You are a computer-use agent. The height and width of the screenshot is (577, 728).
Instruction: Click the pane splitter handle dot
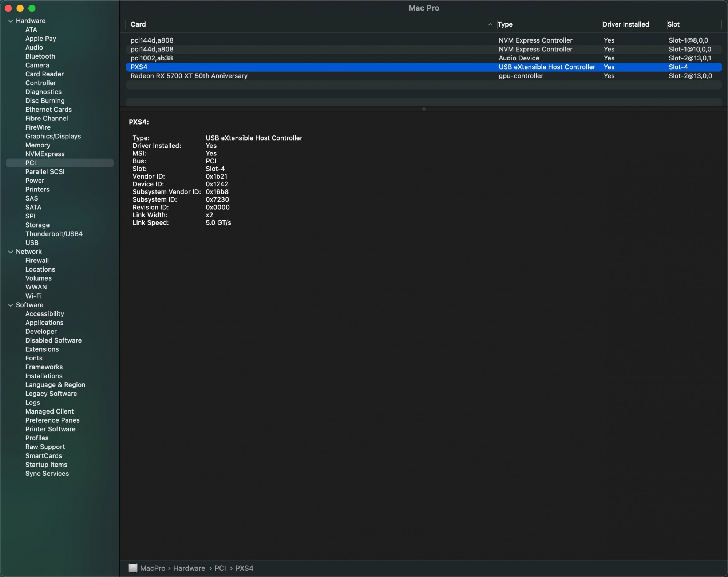424,109
